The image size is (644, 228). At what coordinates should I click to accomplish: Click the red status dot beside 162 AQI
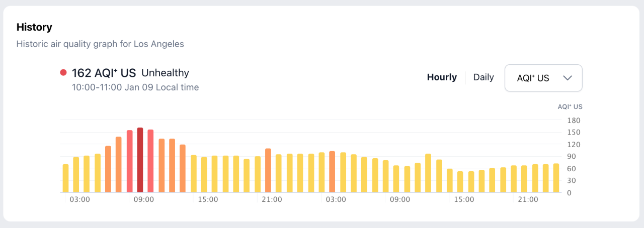[x=63, y=73]
